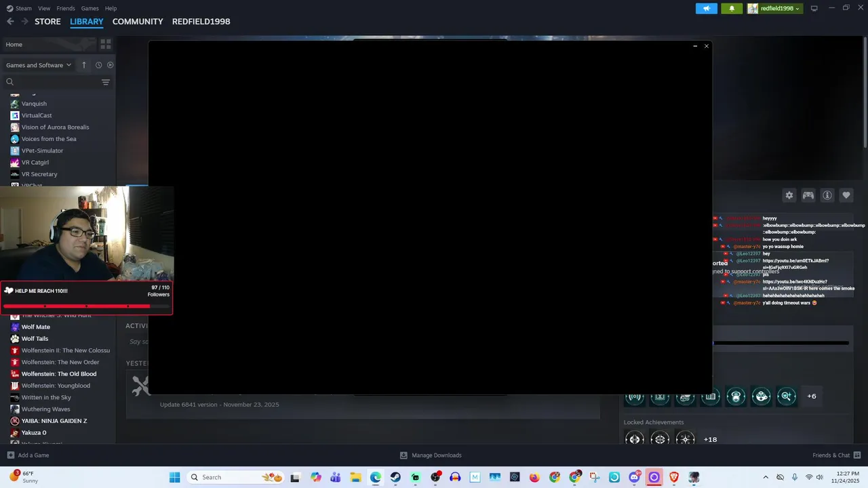Click the game page vertical scrollbar
The height and width of the screenshot is (488, 868).
[865, 94]
